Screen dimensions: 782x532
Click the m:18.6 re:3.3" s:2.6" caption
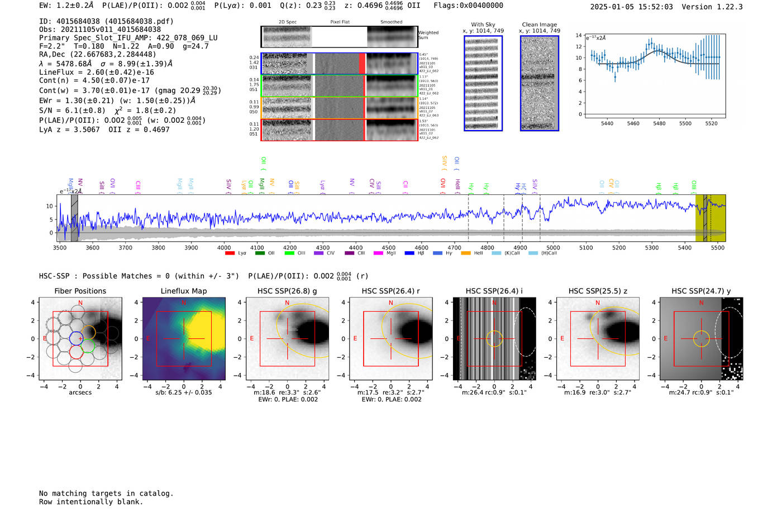tap(287, 392)
